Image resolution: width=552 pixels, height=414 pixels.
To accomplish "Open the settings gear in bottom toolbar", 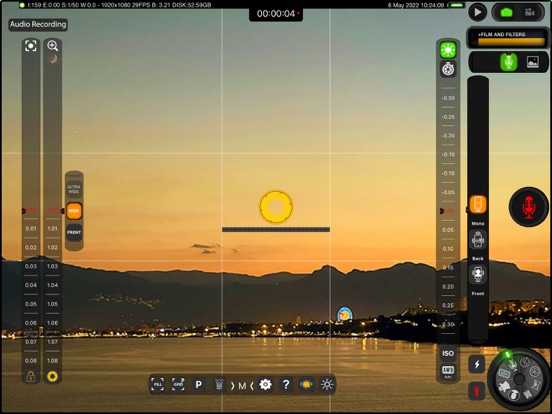I will pos(265,385).
